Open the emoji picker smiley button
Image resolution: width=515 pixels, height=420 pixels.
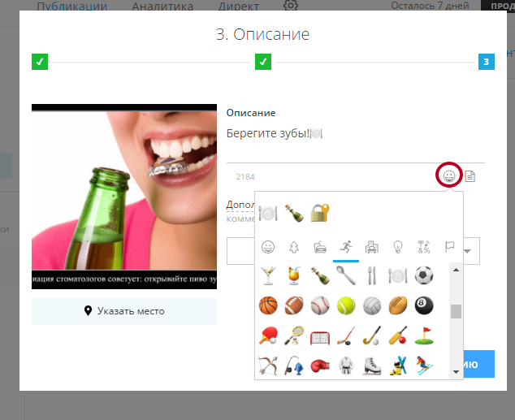[449, 176]
